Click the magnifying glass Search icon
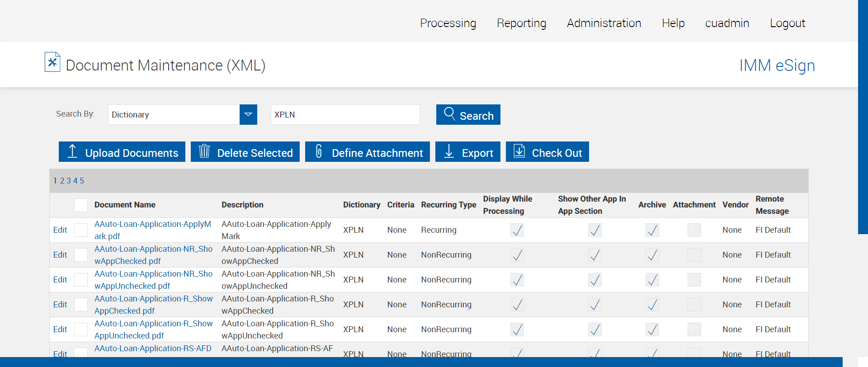 (x=449, y=113)
